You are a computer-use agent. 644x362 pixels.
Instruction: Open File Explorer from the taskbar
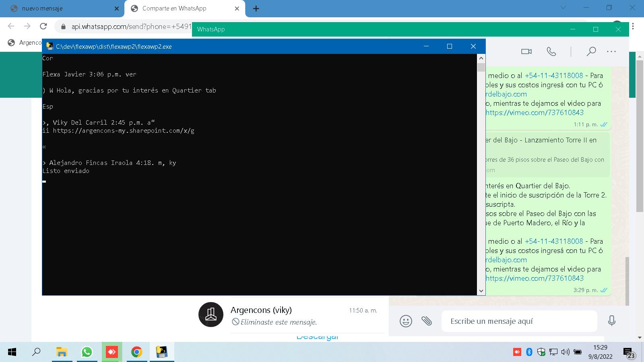62,352
